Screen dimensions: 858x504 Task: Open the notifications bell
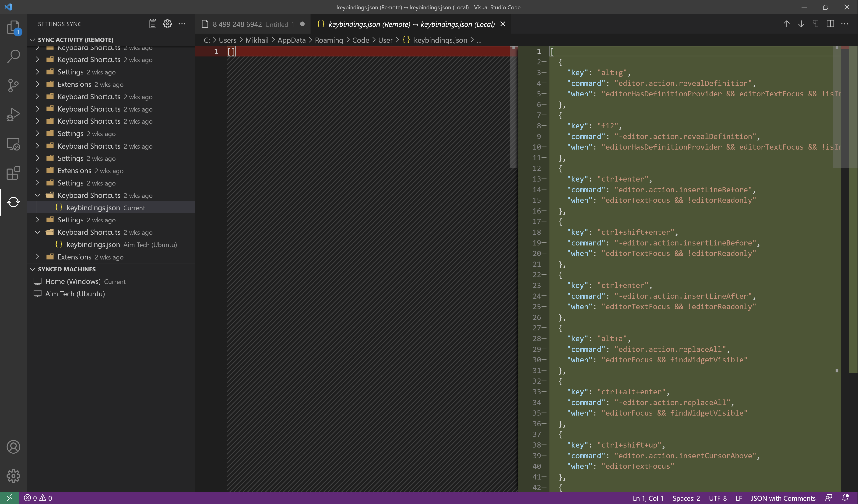click(x=846, y=498)
